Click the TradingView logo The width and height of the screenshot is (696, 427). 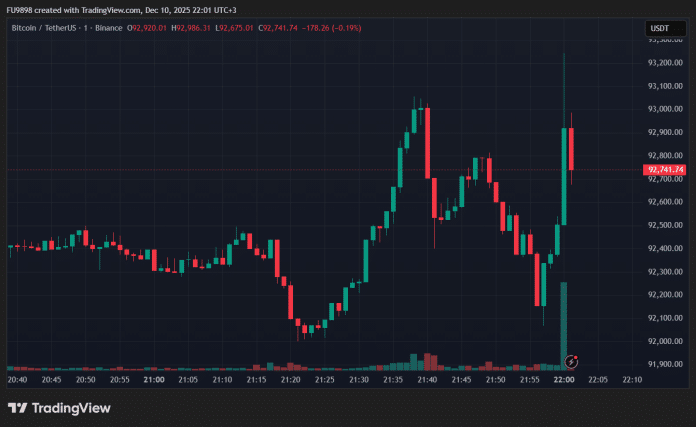pyautogui.click(x=58, y=408)
